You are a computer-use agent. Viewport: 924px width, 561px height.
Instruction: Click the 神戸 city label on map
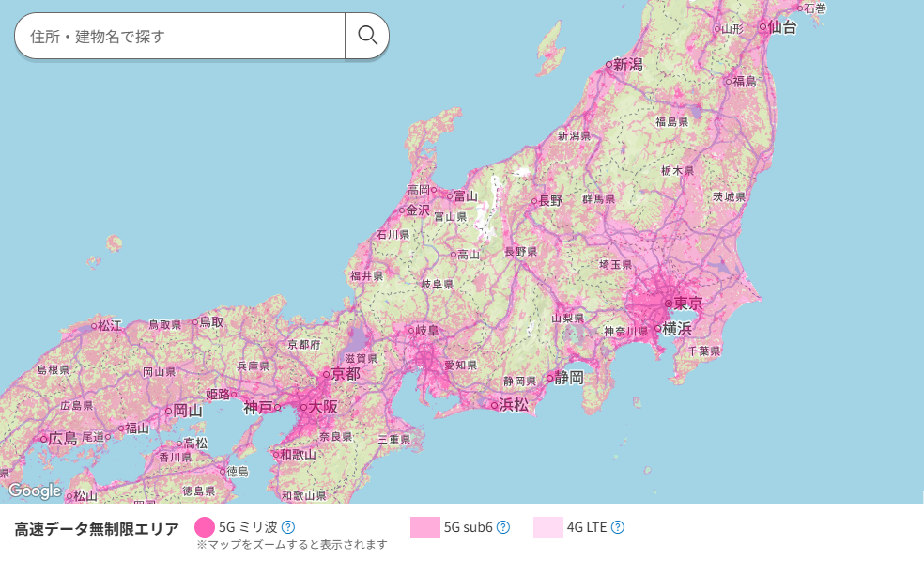[x=258, y=407]
